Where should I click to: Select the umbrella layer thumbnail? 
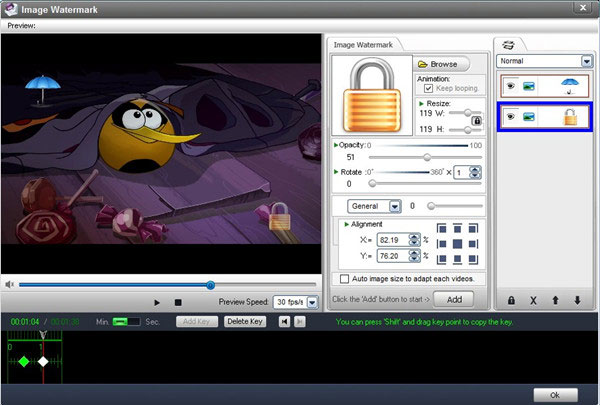point(569,86)
